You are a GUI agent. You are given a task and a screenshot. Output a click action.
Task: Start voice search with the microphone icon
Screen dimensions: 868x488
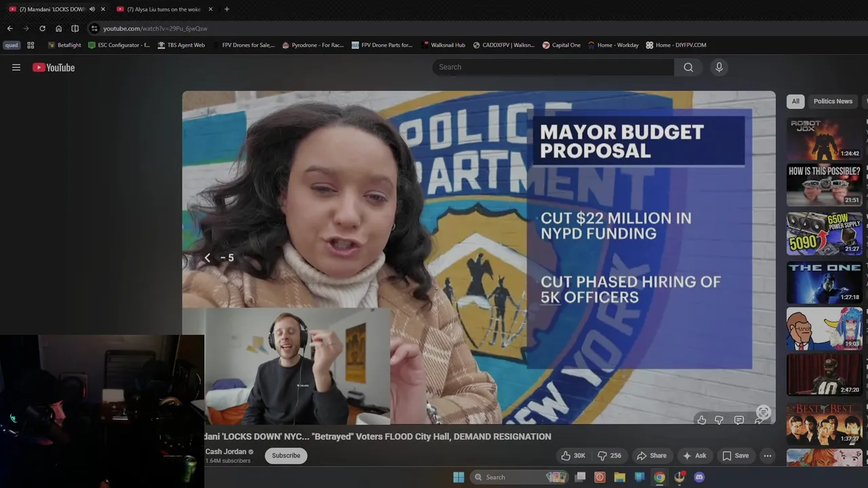coord(719,67)
